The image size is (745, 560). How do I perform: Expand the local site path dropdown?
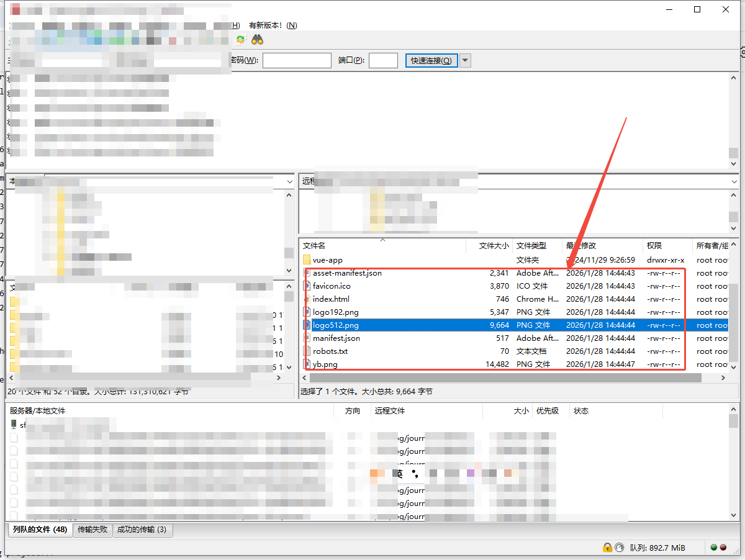coord(289,181)
